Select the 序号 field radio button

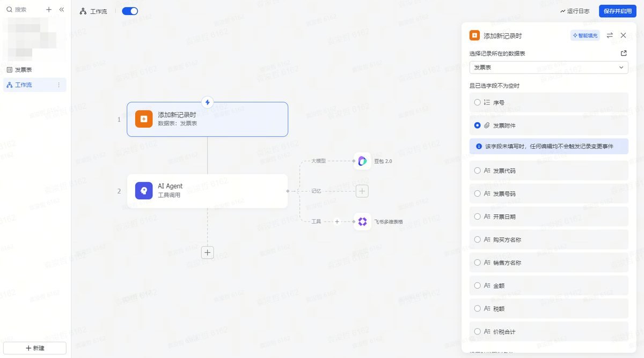(478, 102)
